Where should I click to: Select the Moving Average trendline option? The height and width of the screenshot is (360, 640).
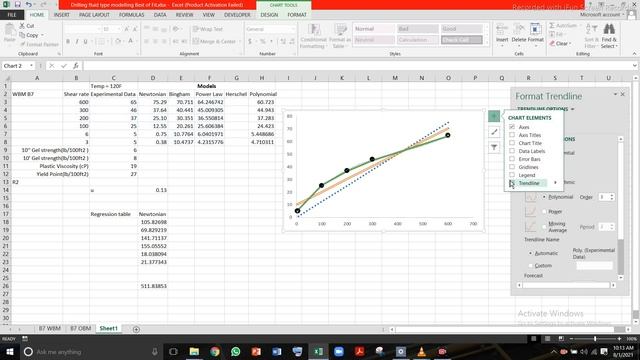(x=544, y=227)
